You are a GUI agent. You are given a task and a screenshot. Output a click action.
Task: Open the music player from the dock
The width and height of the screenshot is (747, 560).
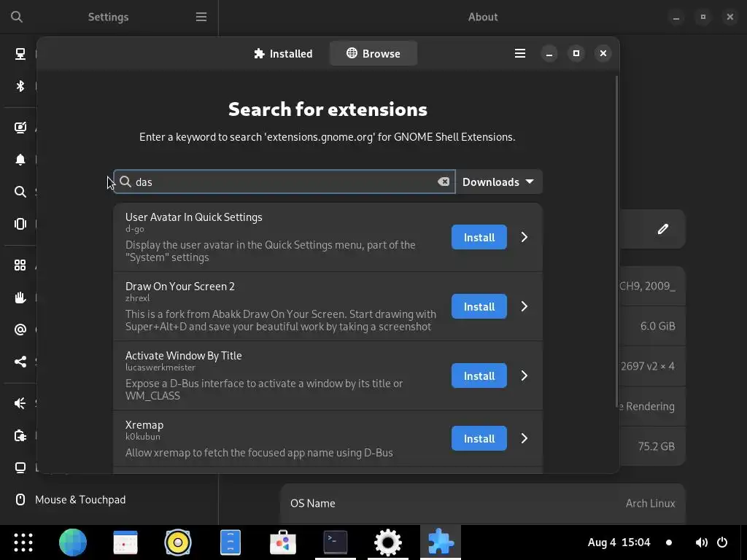tap(178, 542)
